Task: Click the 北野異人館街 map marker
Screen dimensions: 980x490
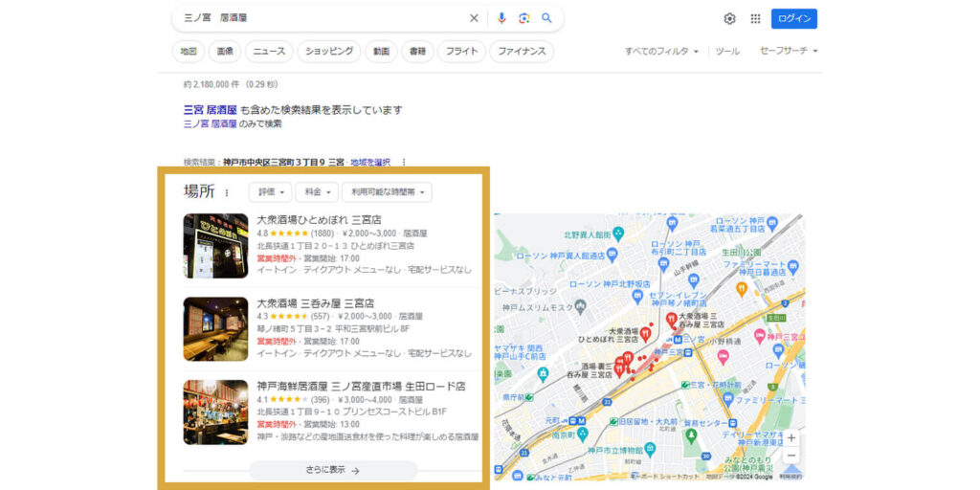Action: pyautogui.click(x=619, y=234)
